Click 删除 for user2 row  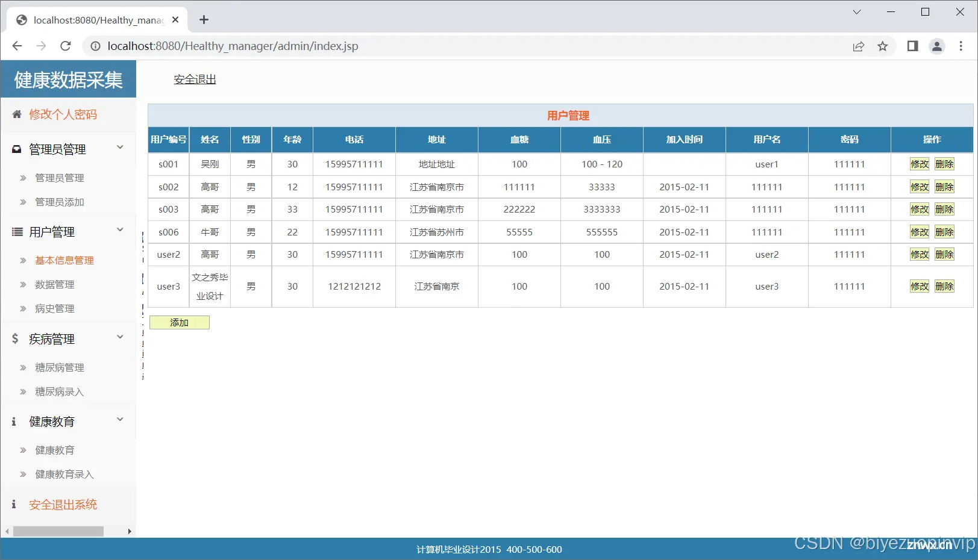click(x=944, y=255)
